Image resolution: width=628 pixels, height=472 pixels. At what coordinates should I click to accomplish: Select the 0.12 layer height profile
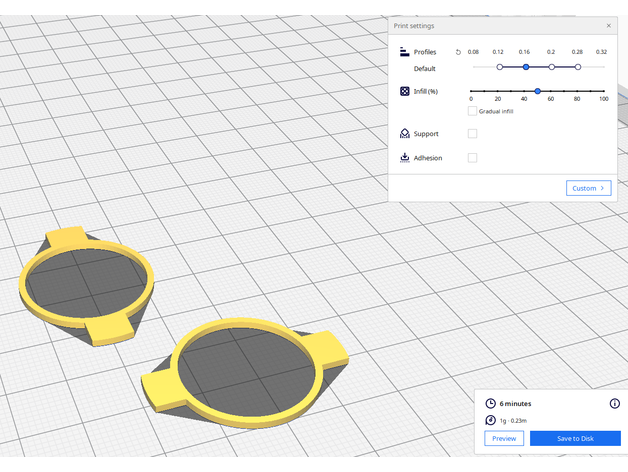(499, 67)
